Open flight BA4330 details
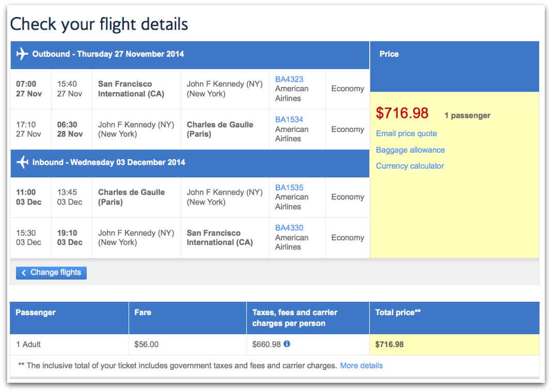The height and width of the screenshot is (392, 552). (289, 228)
